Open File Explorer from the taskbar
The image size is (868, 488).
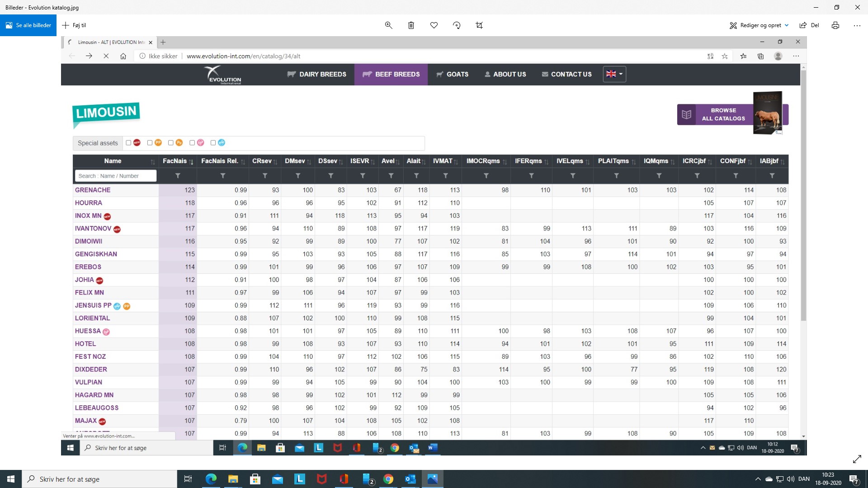point(233,479)
